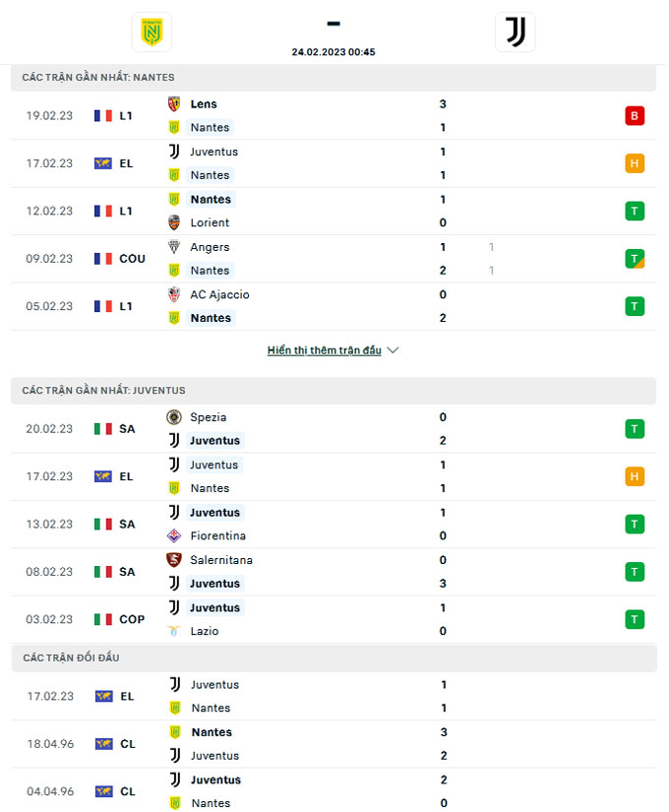669x812 pixels.
Task: Open 'Hiển thị thêm trận đấu' link
Action: (x=324, y=350)
